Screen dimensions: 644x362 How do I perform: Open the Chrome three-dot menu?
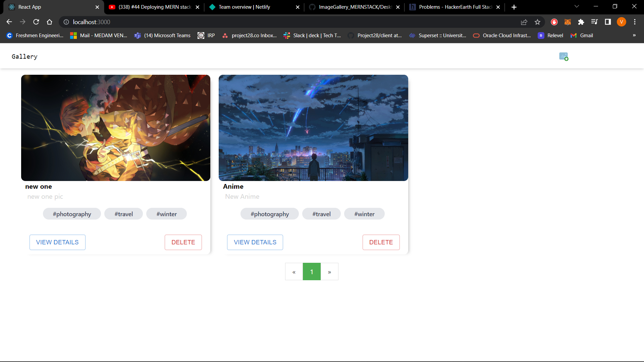coord(635,22)
